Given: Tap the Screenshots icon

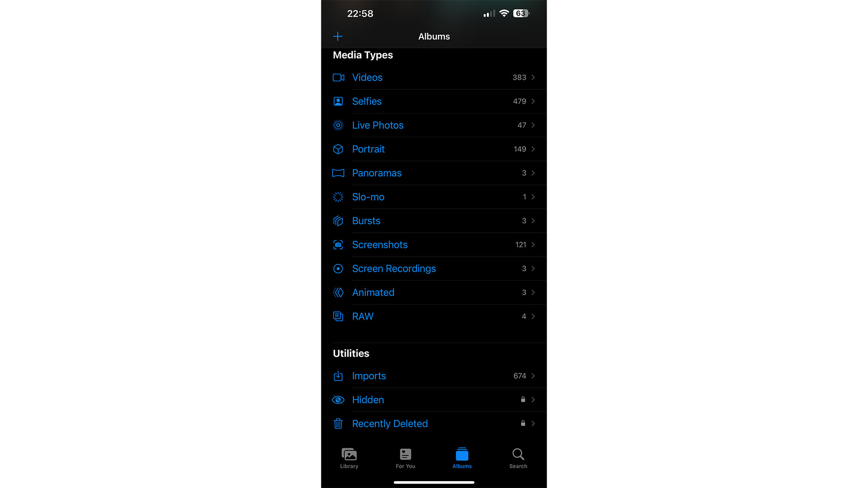Looking at the screenshot, I should [x=337, y=244].
